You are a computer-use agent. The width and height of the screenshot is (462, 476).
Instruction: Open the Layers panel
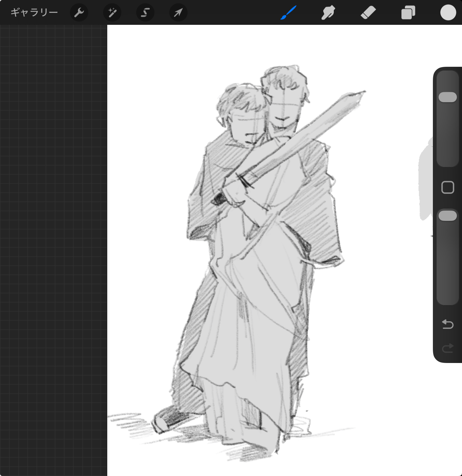tap(408, 13)
